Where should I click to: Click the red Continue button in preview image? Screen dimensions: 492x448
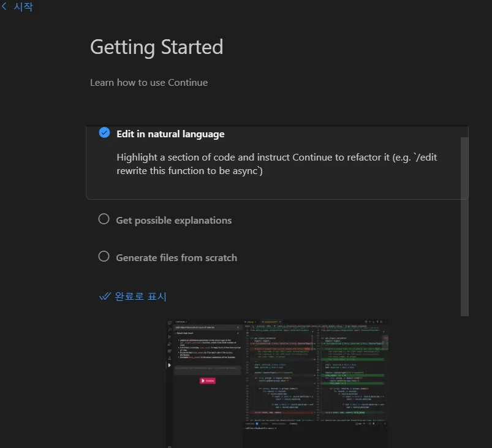tap(208, 381)
